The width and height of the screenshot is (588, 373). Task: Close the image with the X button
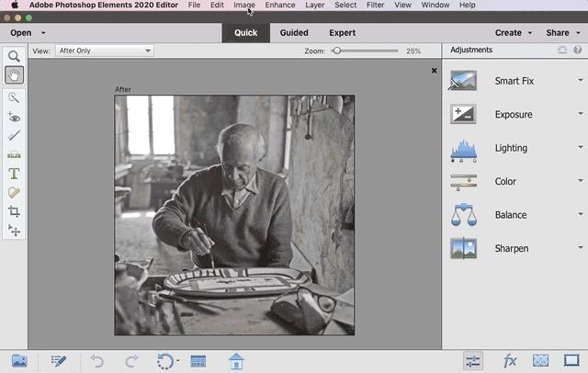tap(434, 71)
